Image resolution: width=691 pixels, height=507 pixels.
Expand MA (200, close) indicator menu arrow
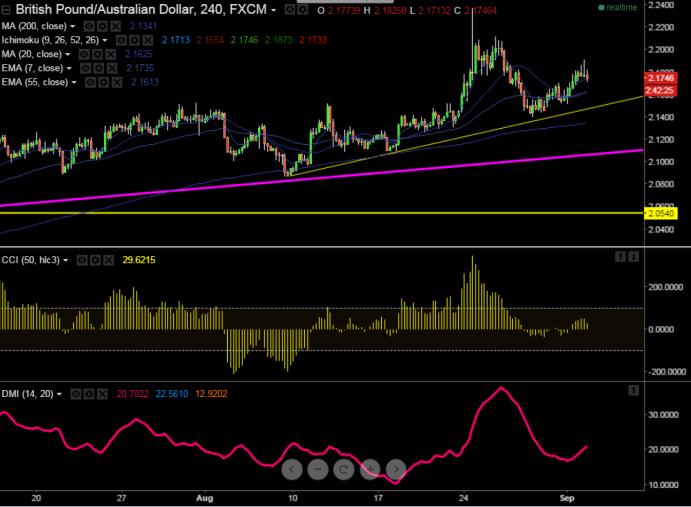73,26
